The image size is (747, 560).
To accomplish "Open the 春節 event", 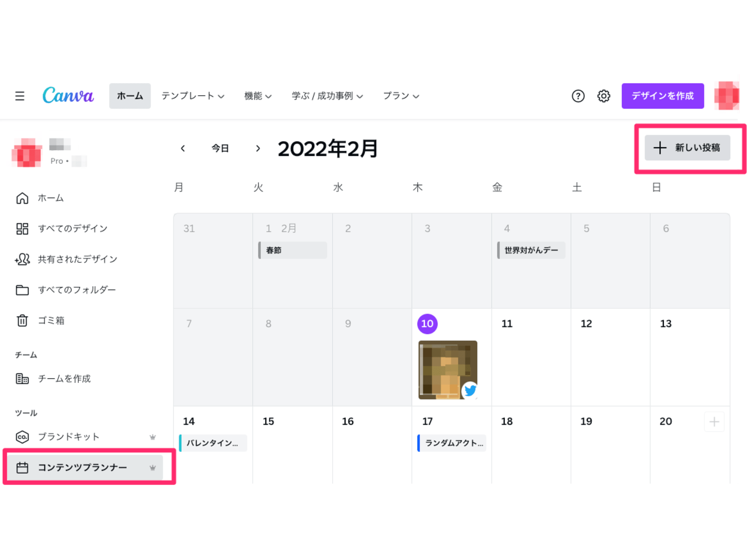I will [x=293, y=250].
